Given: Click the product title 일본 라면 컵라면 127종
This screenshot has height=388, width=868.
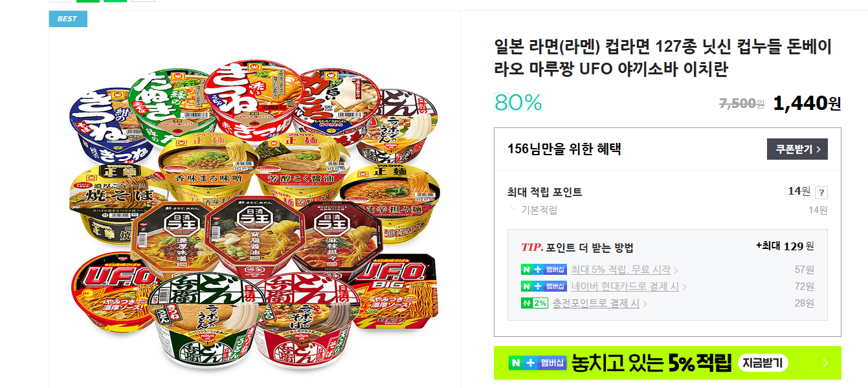Looking at the screenshot, I should [x=662, y=58].
